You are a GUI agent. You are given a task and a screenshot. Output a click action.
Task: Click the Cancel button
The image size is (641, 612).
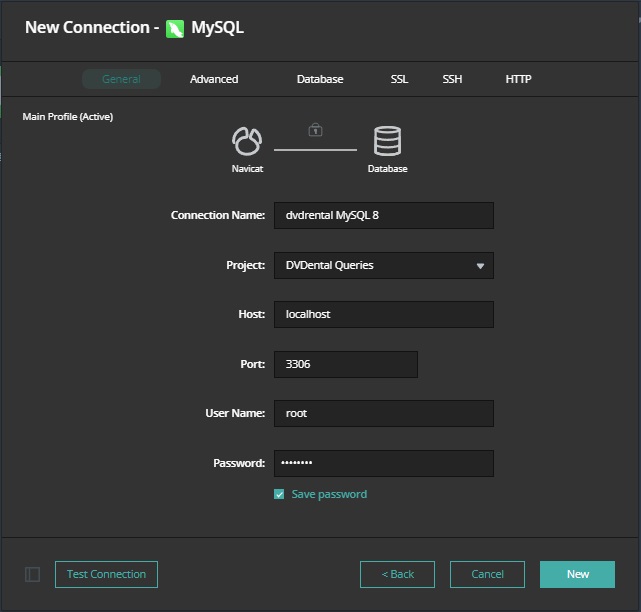(487, 574)
